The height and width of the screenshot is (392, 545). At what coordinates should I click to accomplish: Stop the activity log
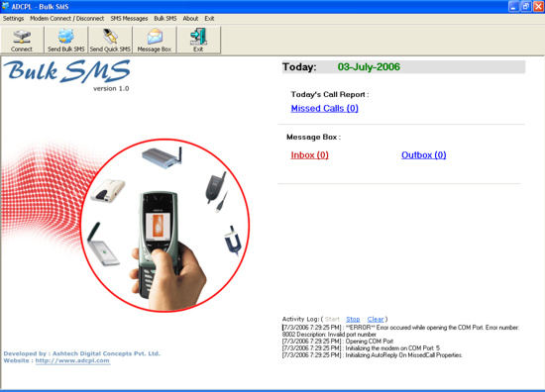pyautogui.click(x=353, y=319)
